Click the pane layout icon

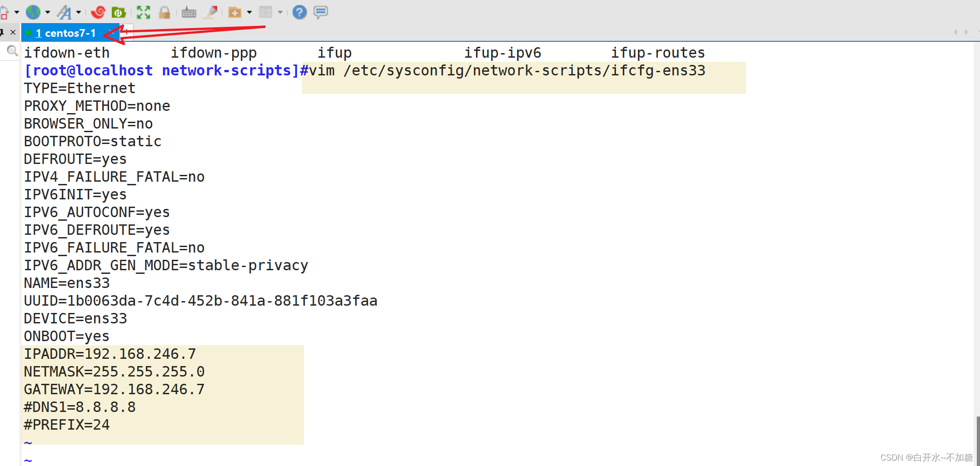[x=266, y=12]
